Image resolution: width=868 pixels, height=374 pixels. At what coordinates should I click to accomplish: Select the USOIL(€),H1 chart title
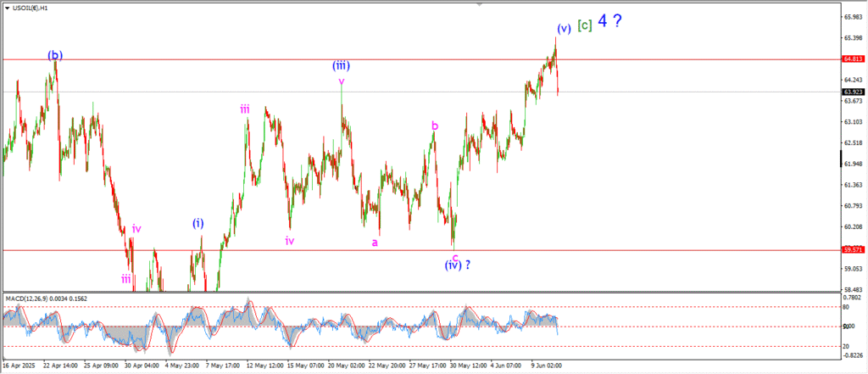click(35, 8)
